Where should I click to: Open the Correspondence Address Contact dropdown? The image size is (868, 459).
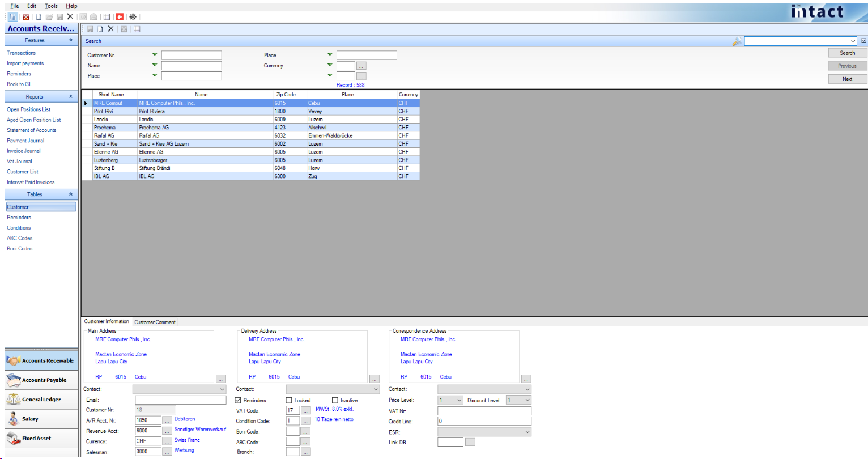pos(484,389)
